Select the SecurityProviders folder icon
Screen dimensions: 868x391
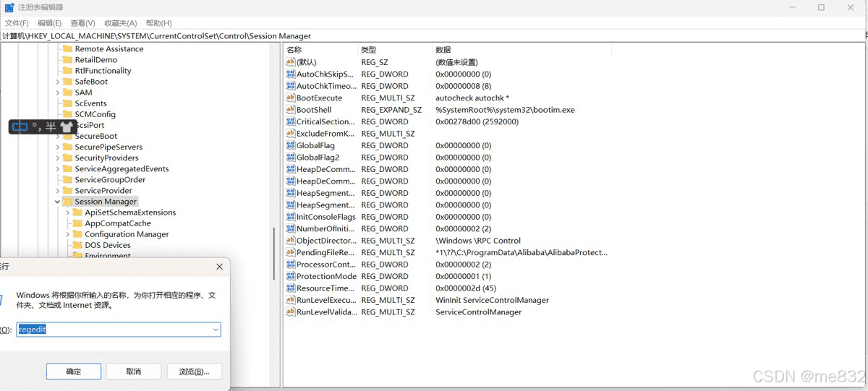point(67,158)
